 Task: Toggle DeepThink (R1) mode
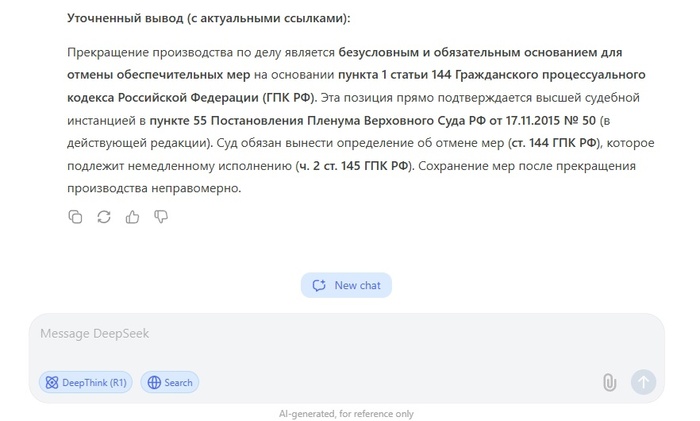point(85,382)
